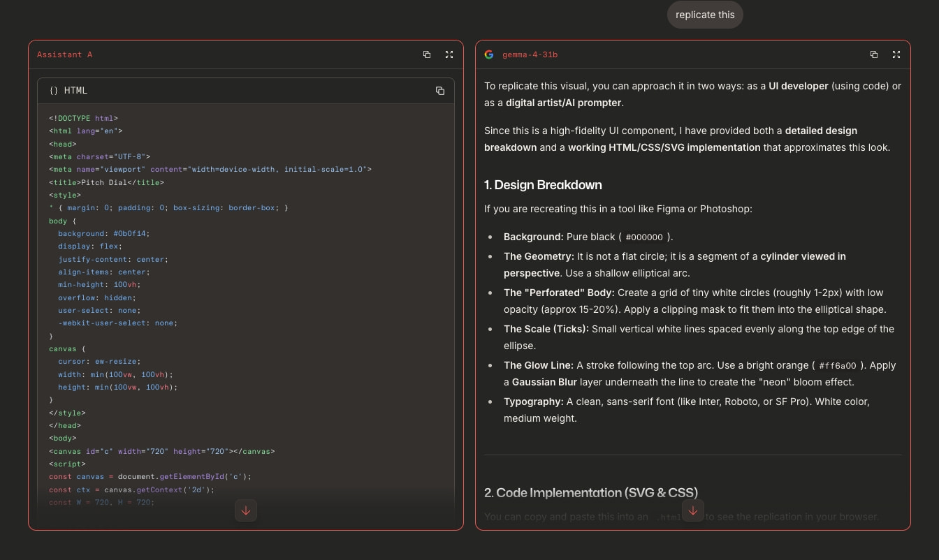Image resolution: width=939 pixels, height=560 pixels.
Task: Click the min-height: 100vh code line
Action: tap(99, 285)
